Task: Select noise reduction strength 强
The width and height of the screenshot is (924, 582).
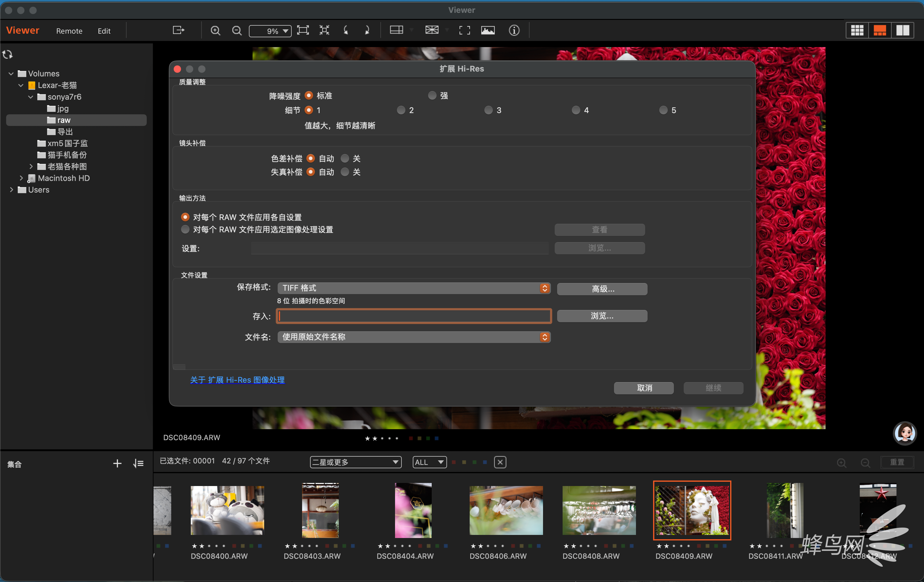Action: coord(432,96)
